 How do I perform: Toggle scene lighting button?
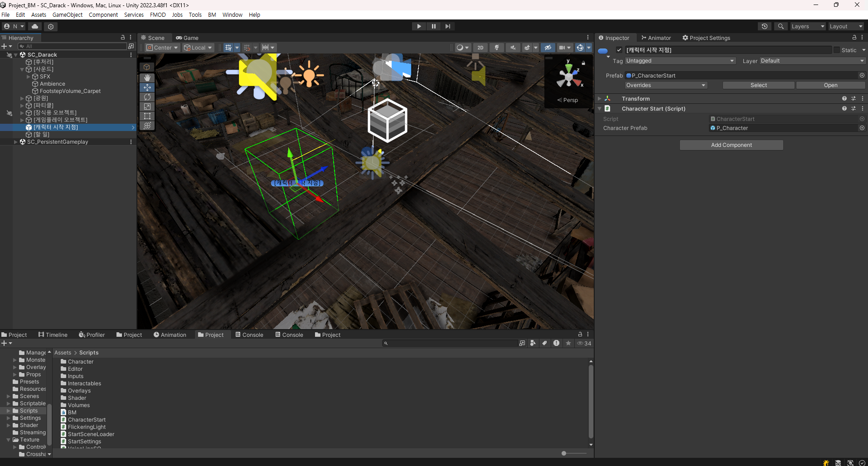click(x=497, y=48)
